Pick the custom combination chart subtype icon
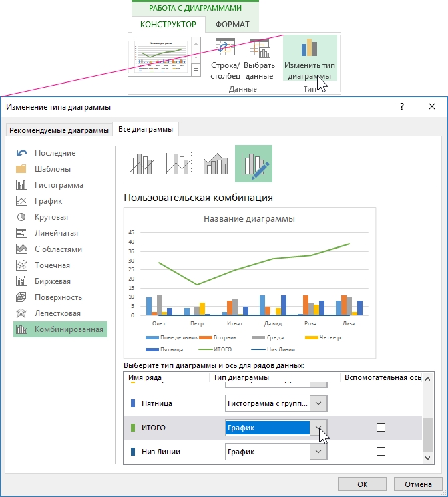 click(254, 164)
